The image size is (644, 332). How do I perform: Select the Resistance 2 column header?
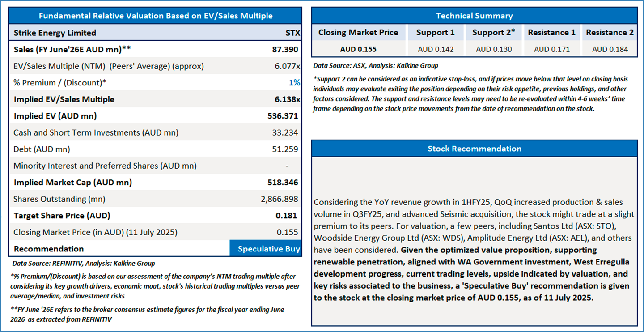(610, 33)
